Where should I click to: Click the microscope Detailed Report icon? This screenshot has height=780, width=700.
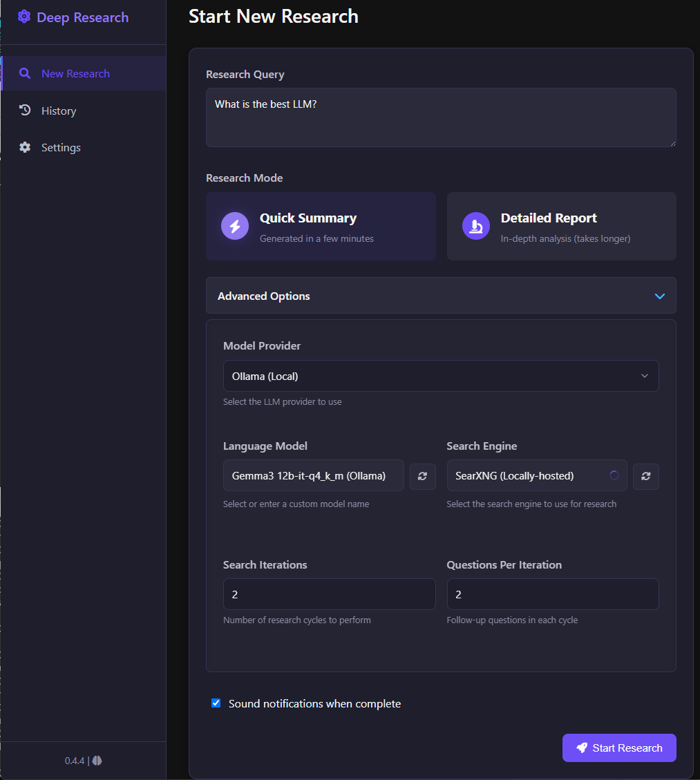point(475,227)
